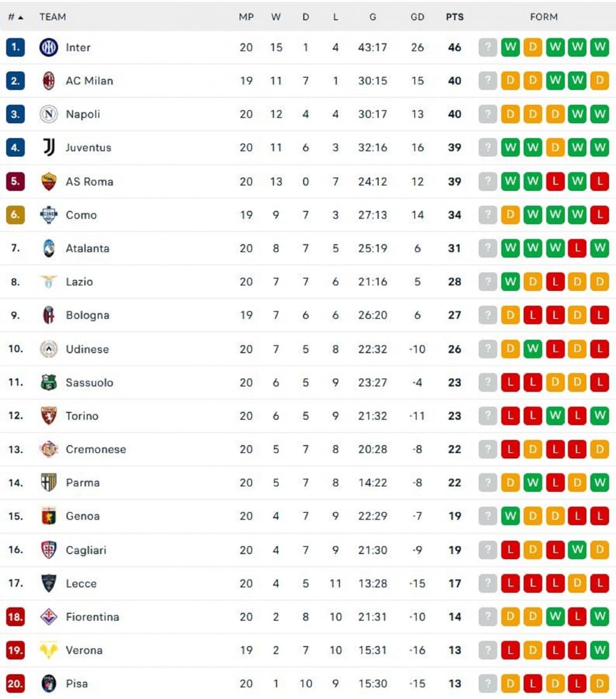Image resolution: width=616 pixels, height=699 pixels.
Task: Select the Torino club logo
Action: 49,416
